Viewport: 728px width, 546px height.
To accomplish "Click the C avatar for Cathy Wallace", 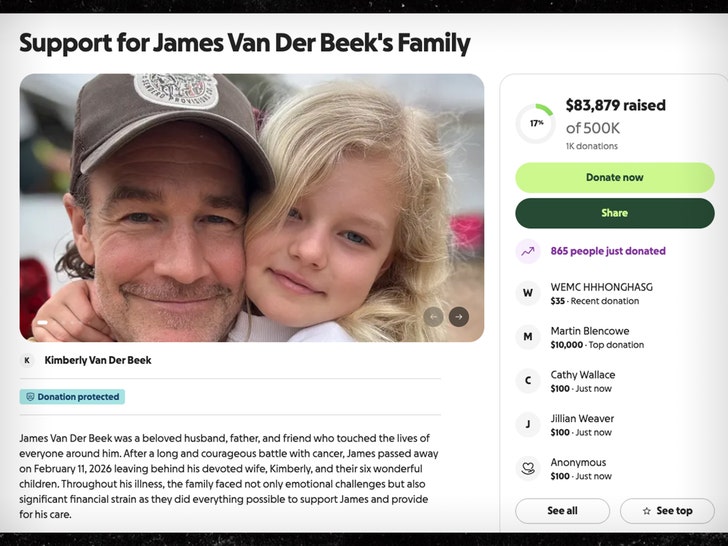I will point(528,381).
